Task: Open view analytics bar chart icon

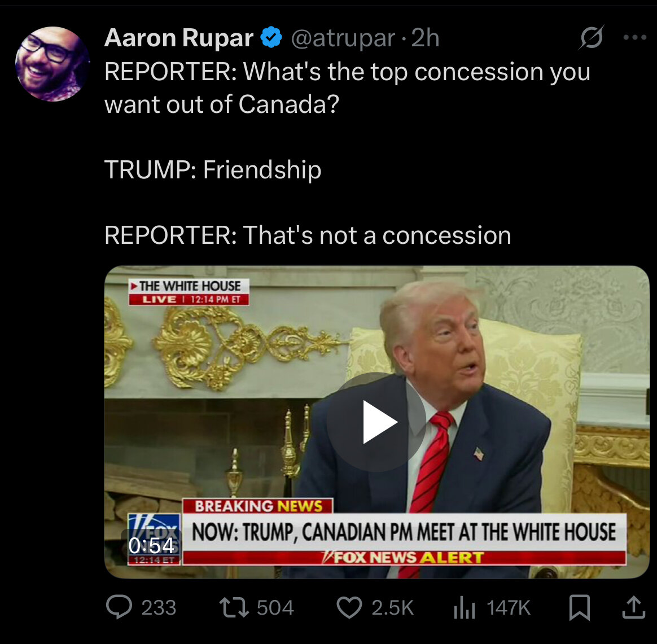Action: (465, 608)
